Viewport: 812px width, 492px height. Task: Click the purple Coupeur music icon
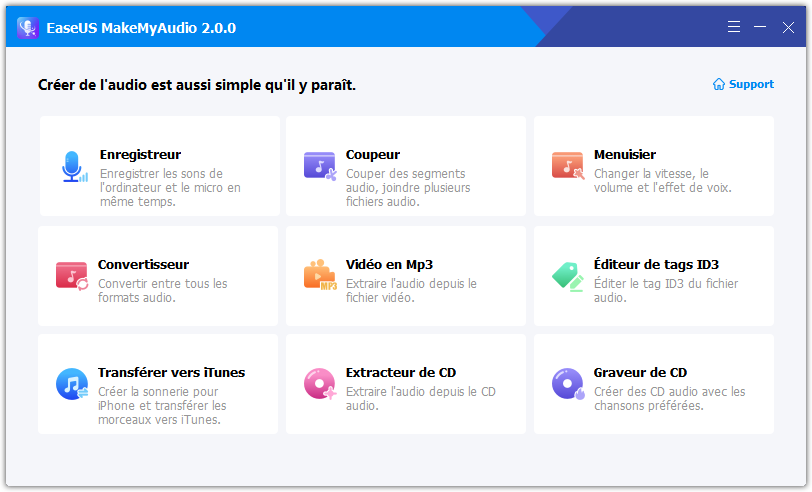(x=320, y=166)
